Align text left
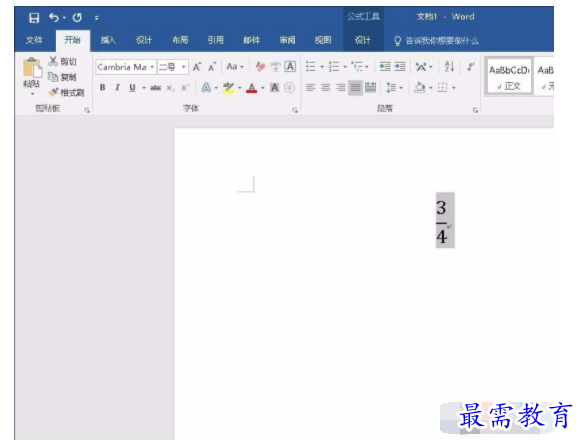This screenshot has height=447, width=581. pos(311,88)
